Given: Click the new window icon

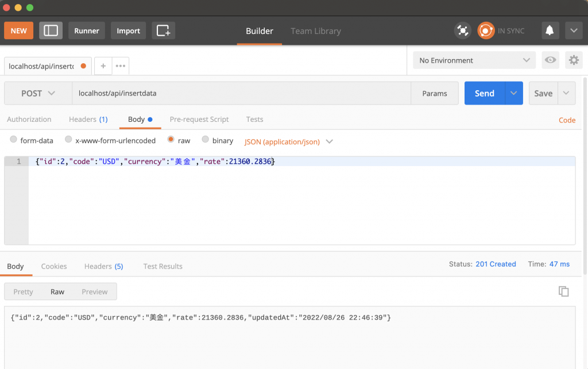Looking at the screenshot, I should 163,30.
